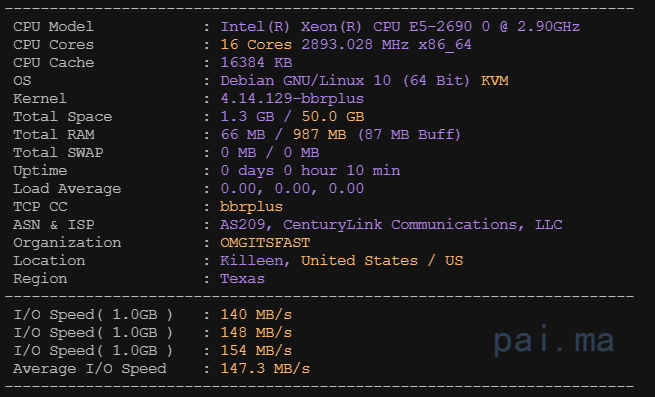Click the Load Average values
The image size is (655, 397).
click(x=292, y=189)
